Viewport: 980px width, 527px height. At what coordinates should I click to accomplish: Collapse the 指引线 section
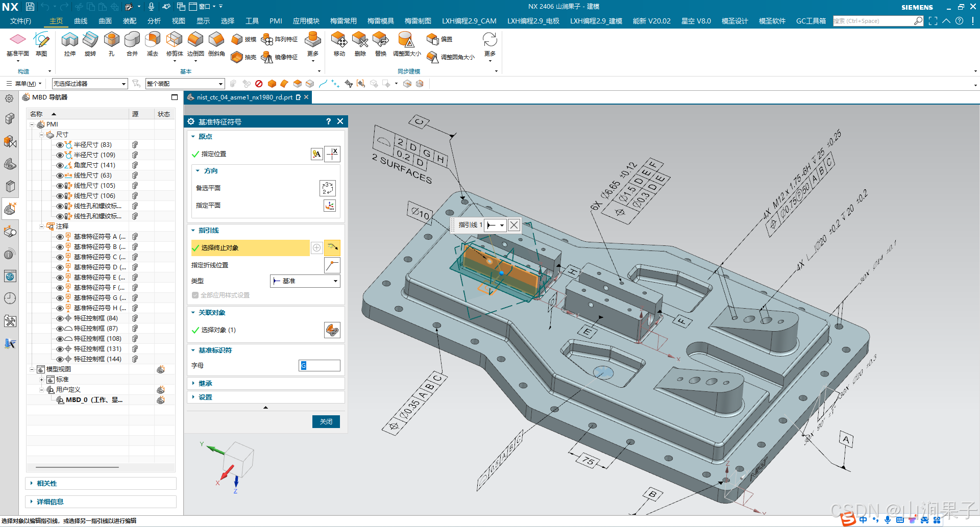tap(208, 231)
